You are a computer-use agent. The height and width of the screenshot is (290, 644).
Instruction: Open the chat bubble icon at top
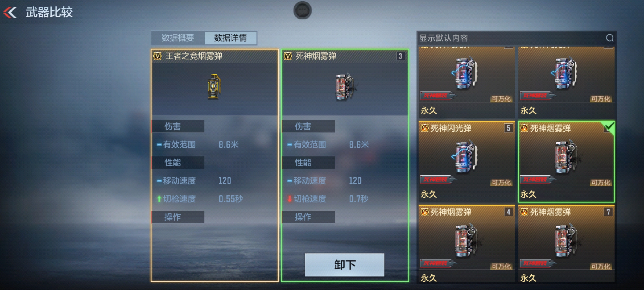point(302,10)
